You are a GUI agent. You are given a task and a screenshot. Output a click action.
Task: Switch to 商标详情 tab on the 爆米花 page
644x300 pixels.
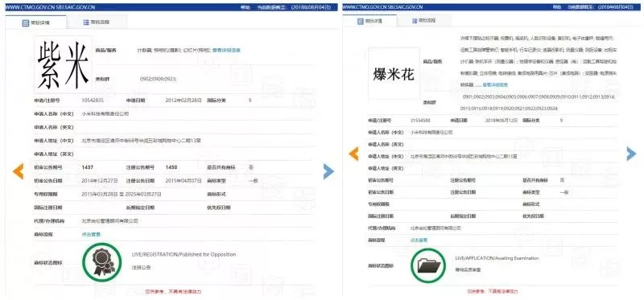pos(369,21)
